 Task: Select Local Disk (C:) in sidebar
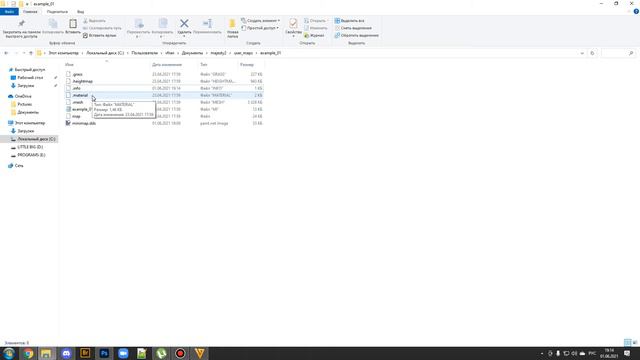coord(36,139)
